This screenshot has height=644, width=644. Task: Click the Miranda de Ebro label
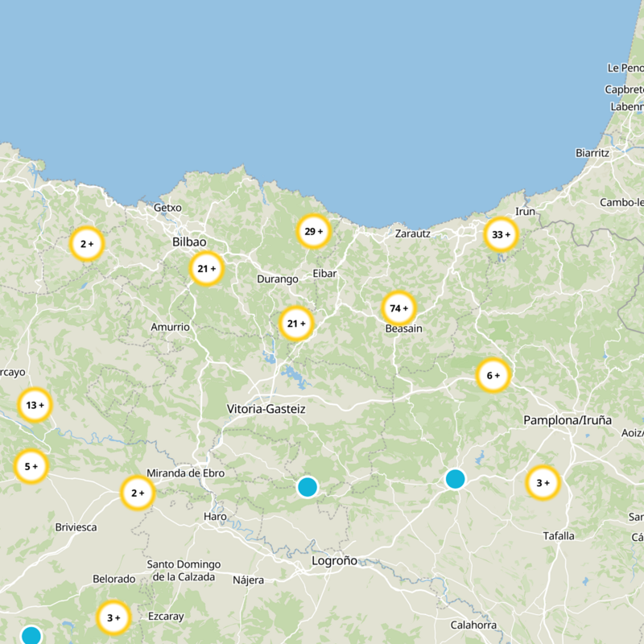186,473
